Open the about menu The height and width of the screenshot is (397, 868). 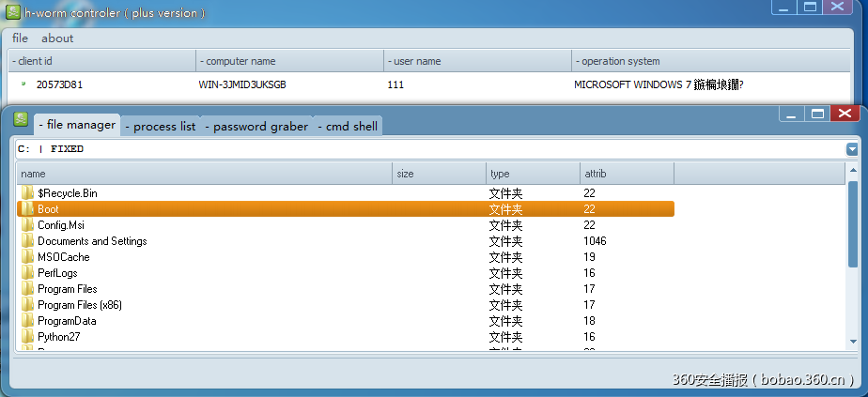tap(57, 38)
